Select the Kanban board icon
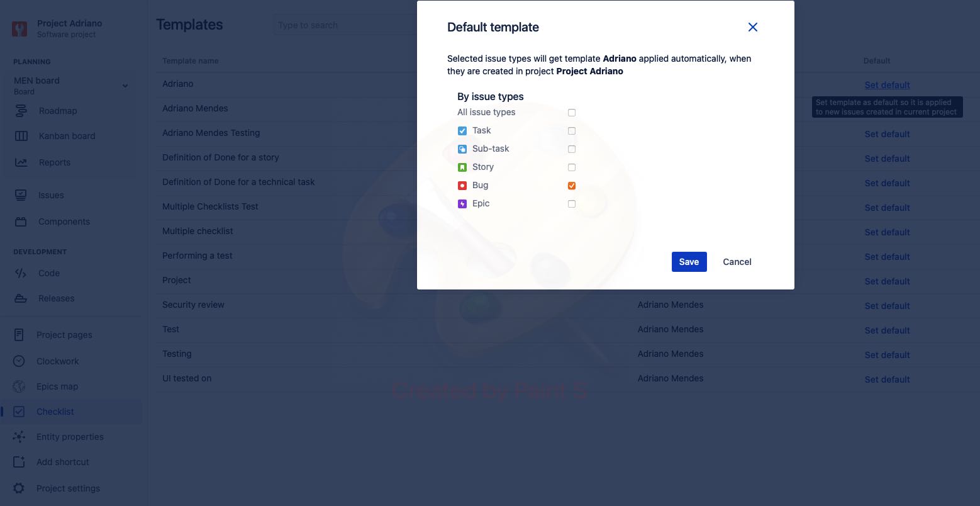This screenshot has height=506, width=980. point(21,136)
